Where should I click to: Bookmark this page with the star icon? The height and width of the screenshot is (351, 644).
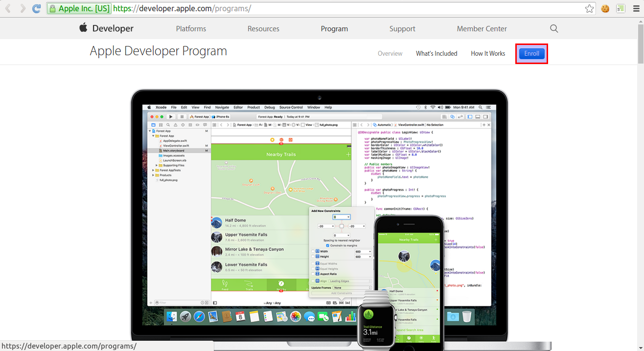(x=590, y=8)
